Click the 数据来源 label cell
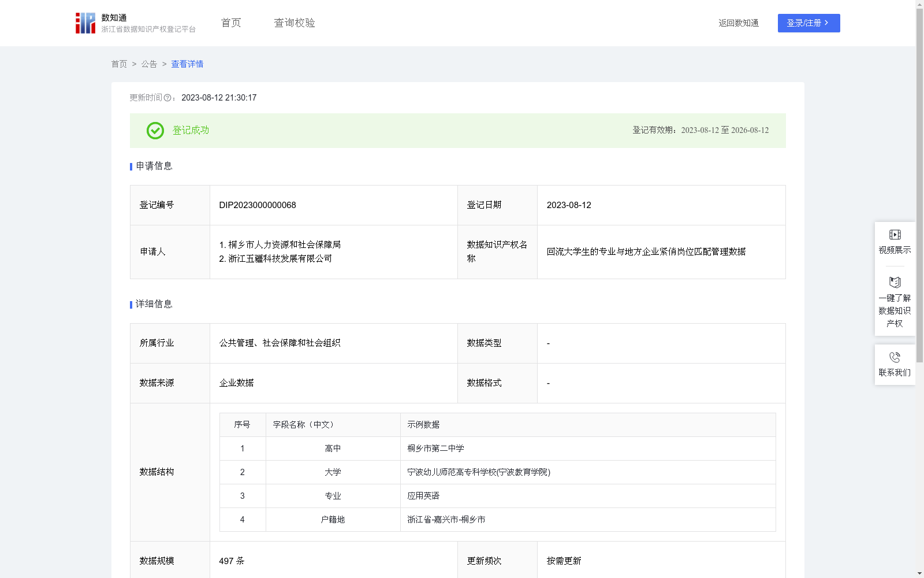This screenshot has width=924, height=578. [170, 383]
